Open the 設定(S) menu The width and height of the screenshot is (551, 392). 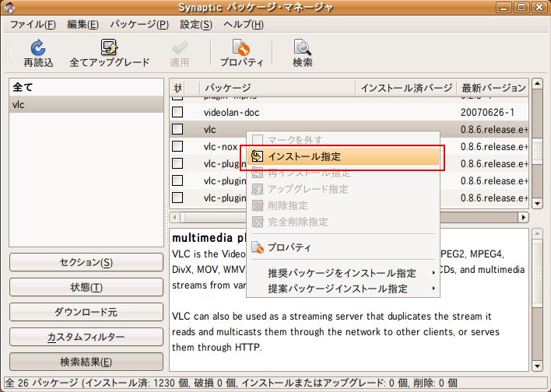195,25
